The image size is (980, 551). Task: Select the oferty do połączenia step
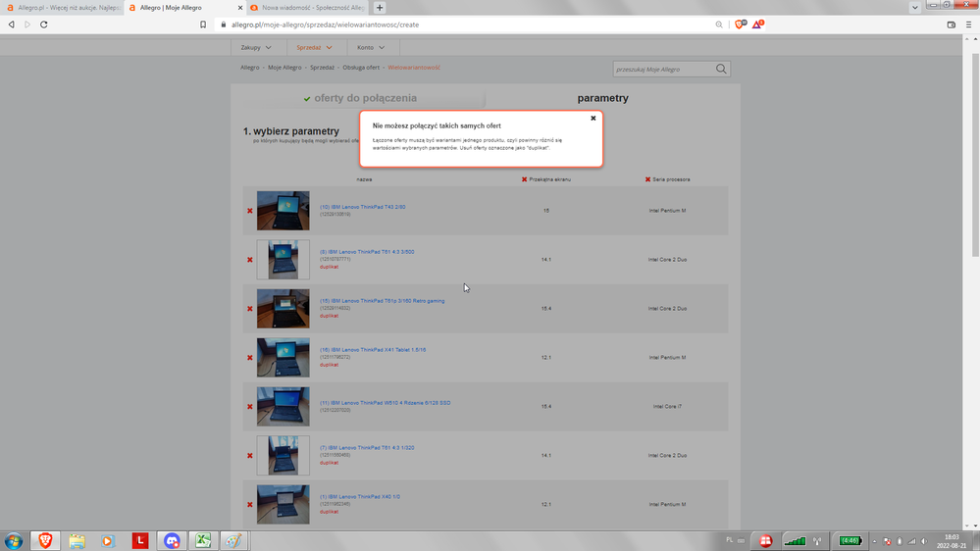point(364,98)
